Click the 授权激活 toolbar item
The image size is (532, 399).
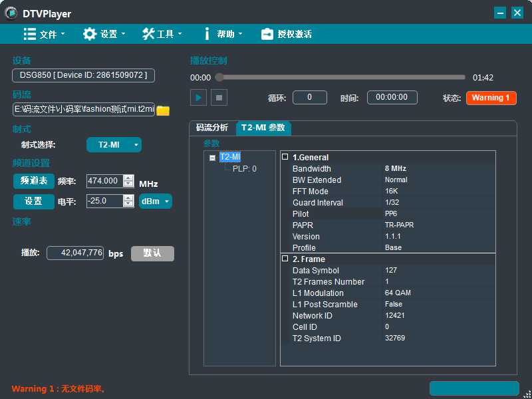286,34
